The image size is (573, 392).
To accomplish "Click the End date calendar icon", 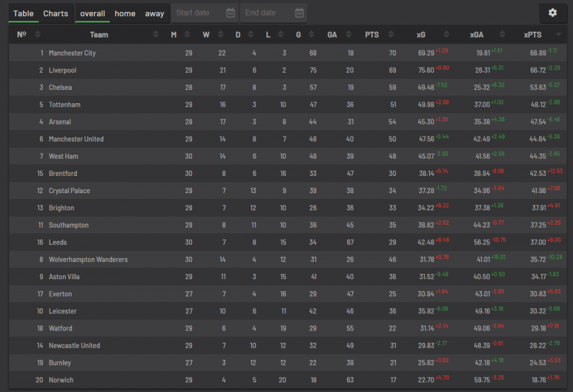I will [x=299, y=13].
